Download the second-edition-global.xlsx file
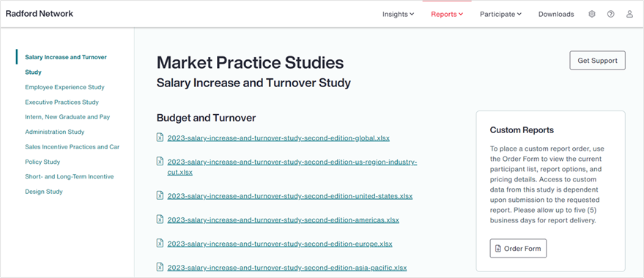The height and width of the screenshot is (278, 644). coord(278,138)
